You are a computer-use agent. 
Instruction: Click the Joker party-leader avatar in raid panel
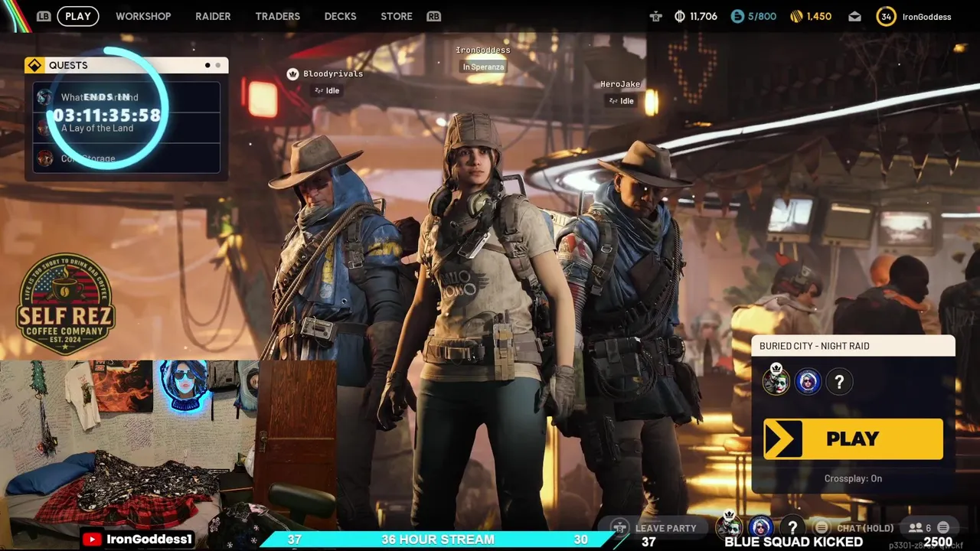tap(776, 381)
